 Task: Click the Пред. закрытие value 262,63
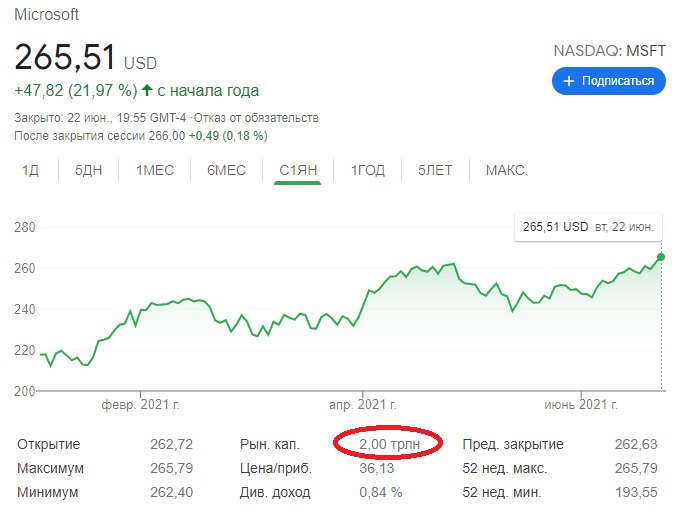tap(636, 444)
